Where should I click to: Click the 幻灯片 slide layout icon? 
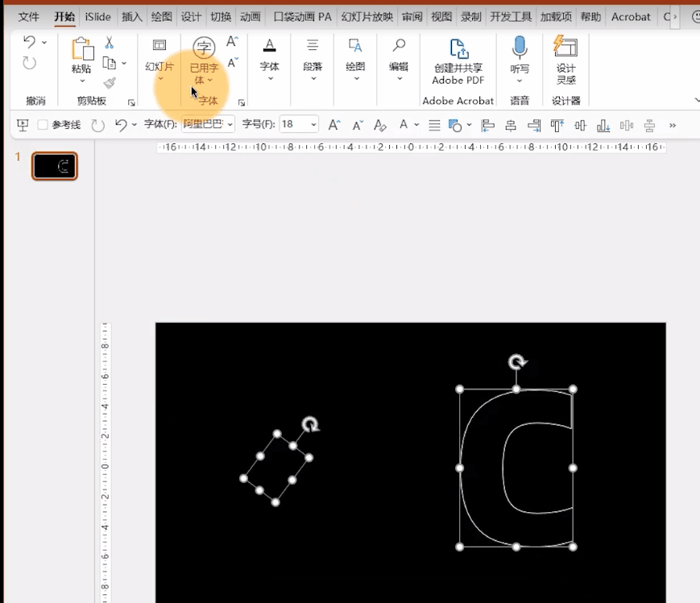(x=159, y=45)
